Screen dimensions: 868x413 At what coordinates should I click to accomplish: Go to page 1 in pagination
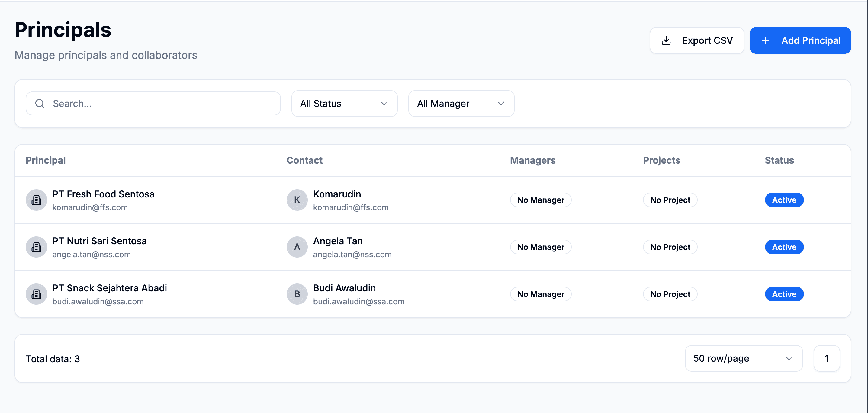827,358
